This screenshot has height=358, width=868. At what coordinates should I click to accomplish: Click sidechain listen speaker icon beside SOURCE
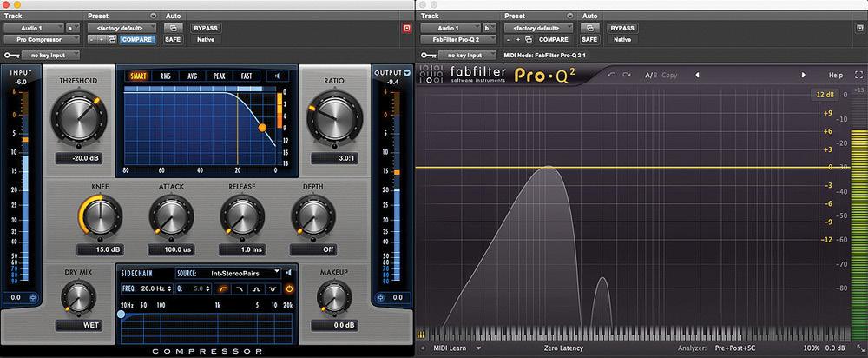coord(289,273)
